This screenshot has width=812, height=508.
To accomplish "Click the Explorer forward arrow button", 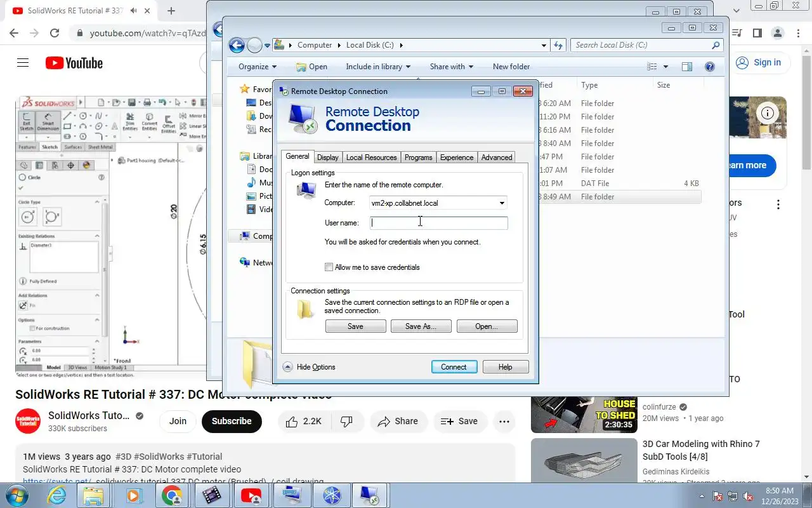I will point(254,45).
